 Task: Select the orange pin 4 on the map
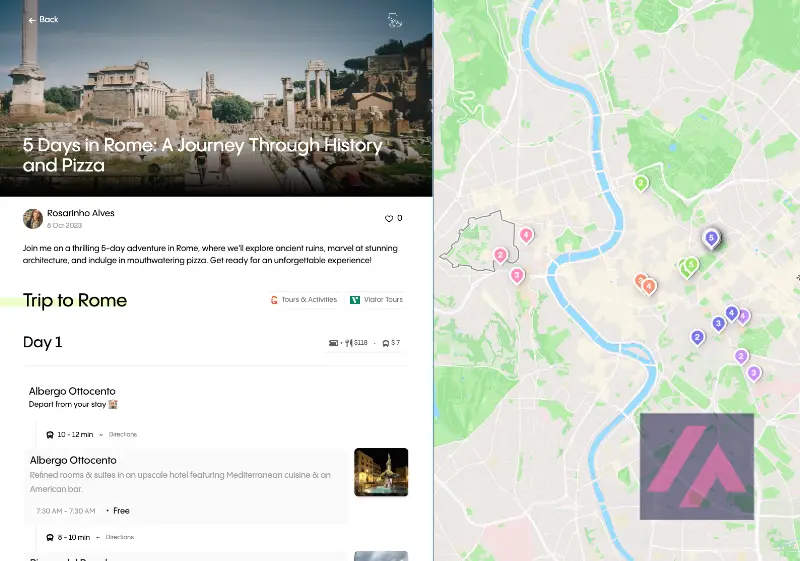(x=649, y=287)
